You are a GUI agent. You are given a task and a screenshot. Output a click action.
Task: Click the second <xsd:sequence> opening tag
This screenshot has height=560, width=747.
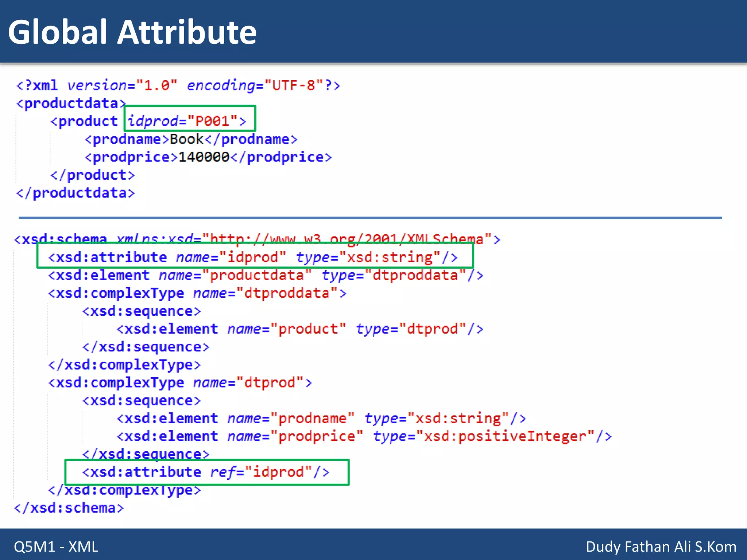click(142, 400)
